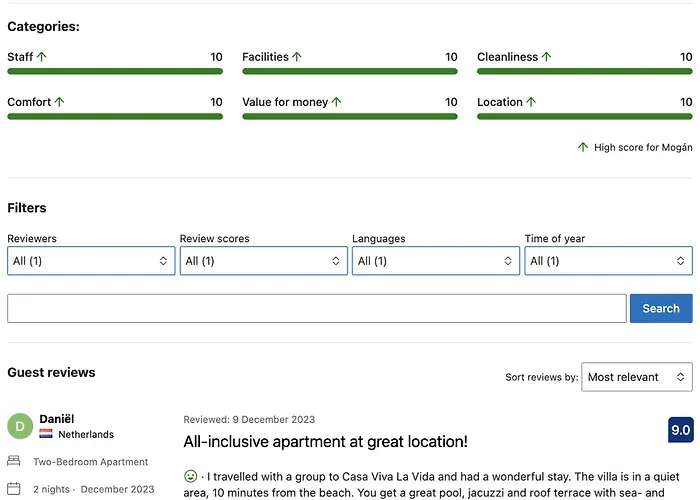Click the Staff score progress bar
The image size is (700, 500).
pyautogui.click(x=115, y=71)
